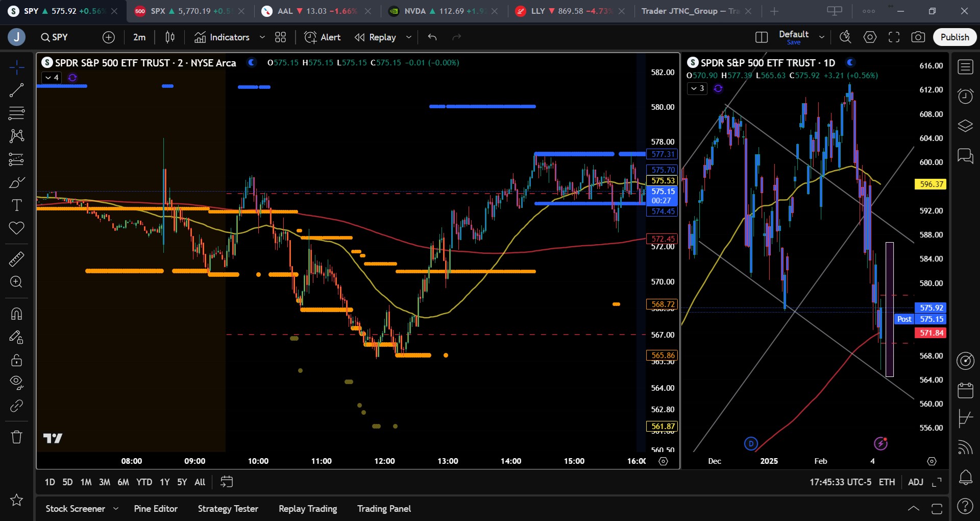The image size is (980, 521).
Task: Open the layout setup split icon
Action: [761, 37]
